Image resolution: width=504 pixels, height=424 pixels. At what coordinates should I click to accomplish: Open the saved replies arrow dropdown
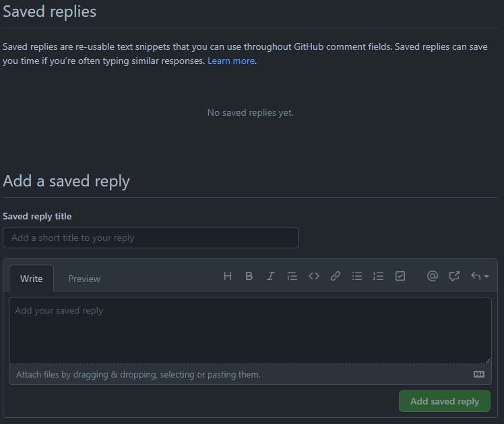pyautogui.click(x=480, y=276)
